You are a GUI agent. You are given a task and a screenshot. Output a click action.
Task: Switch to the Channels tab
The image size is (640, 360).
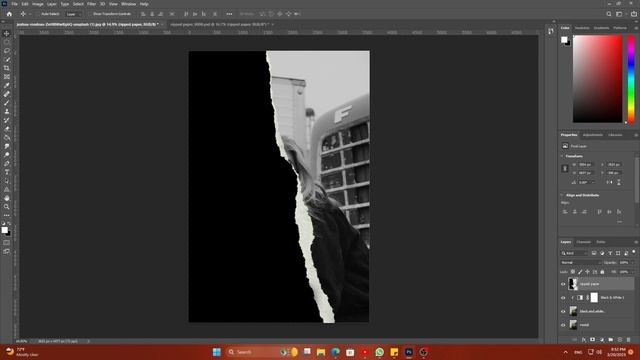click(584, 242)
